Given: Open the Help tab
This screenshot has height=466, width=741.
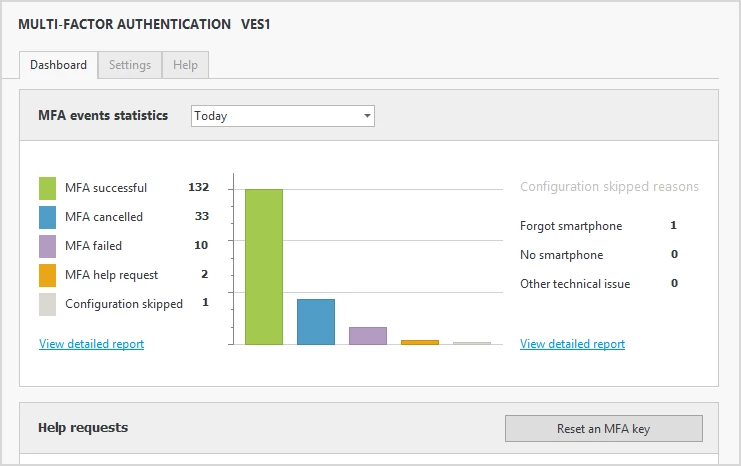Looking at the screenshot, I should [185, 65].
